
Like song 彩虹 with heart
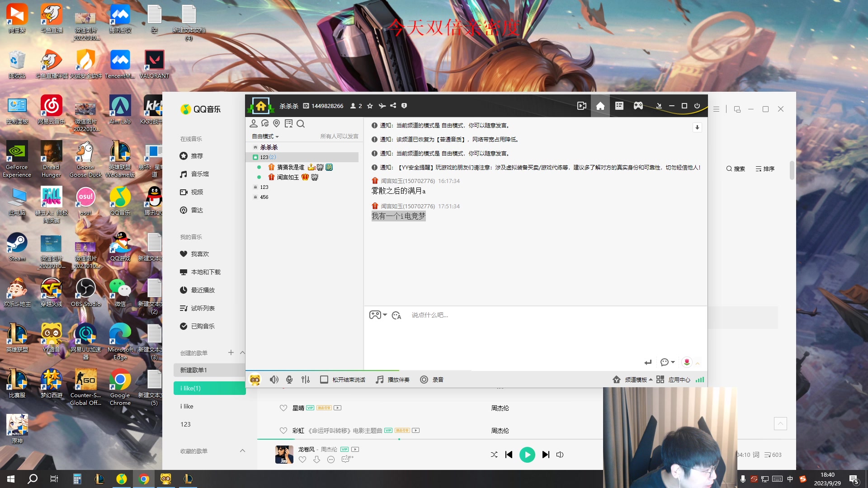[x=283, y=431]
